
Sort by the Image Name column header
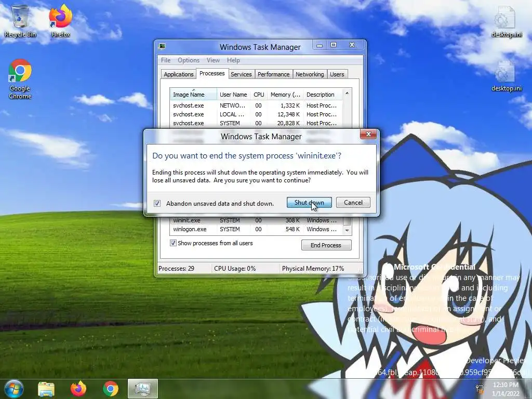(193, 95)
